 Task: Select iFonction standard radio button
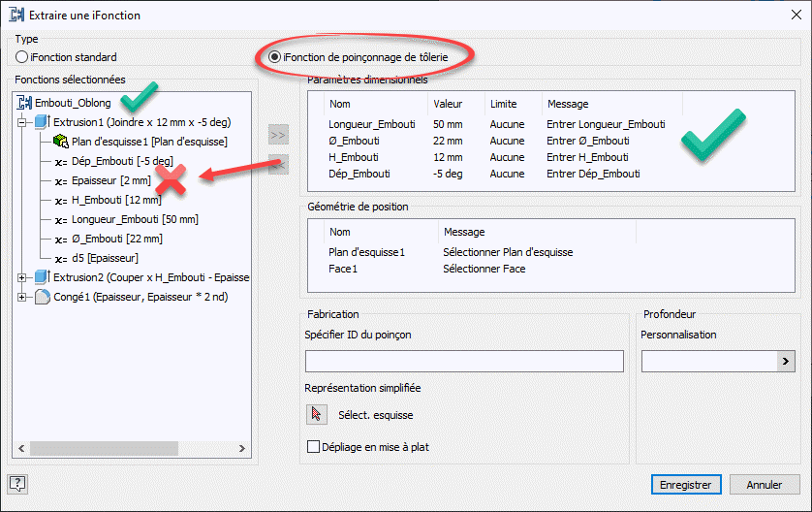click(21, 57)
